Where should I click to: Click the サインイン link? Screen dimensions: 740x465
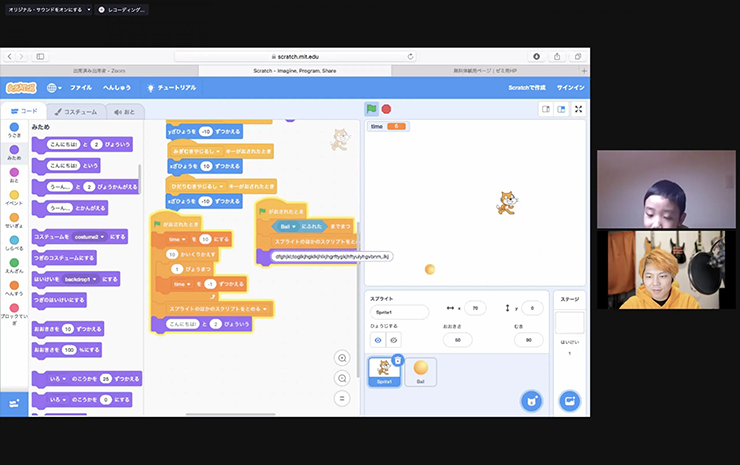570,87
